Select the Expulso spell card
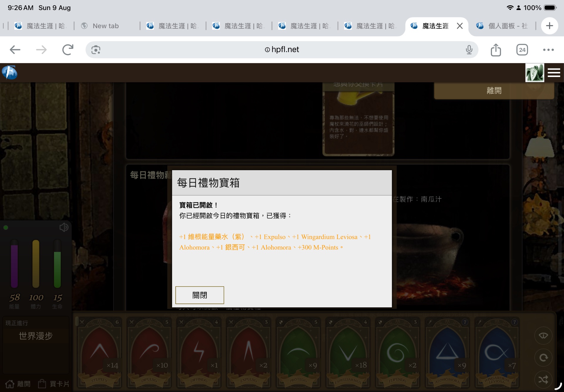 [249, 353]
